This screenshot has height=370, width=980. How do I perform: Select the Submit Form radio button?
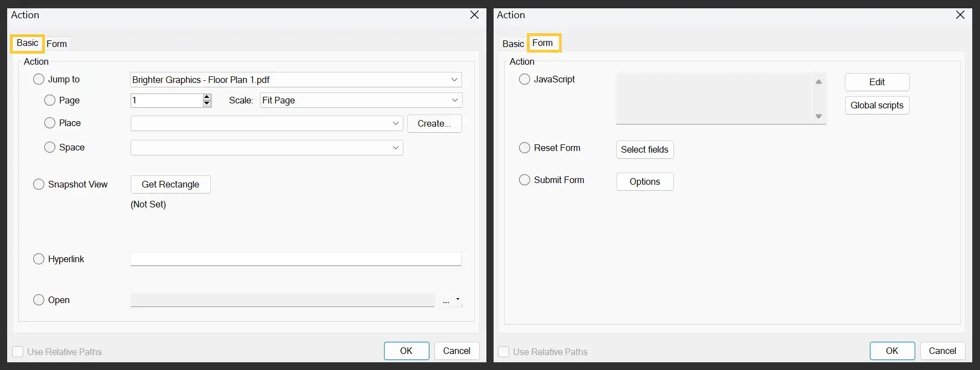click(x=525, y=180)
